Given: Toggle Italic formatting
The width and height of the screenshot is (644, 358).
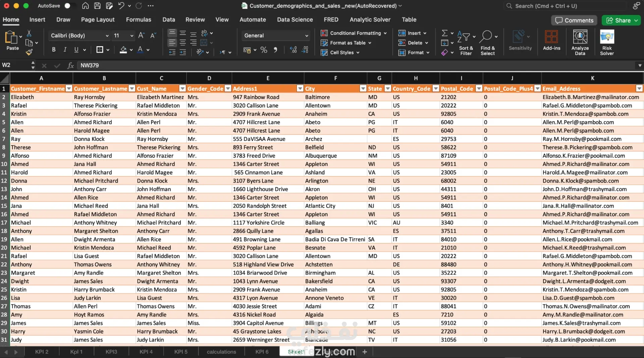Looking at the screenshot, I should tap(65, 50).
